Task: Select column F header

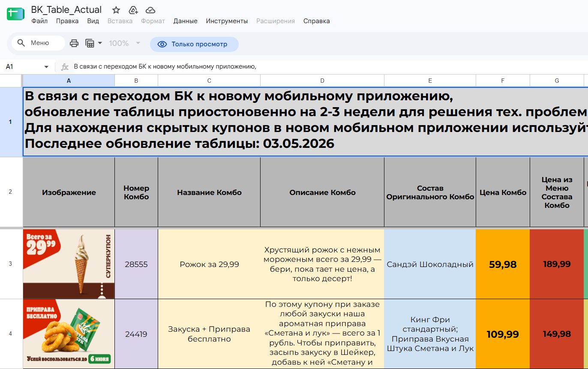Action: coord(503,81)
